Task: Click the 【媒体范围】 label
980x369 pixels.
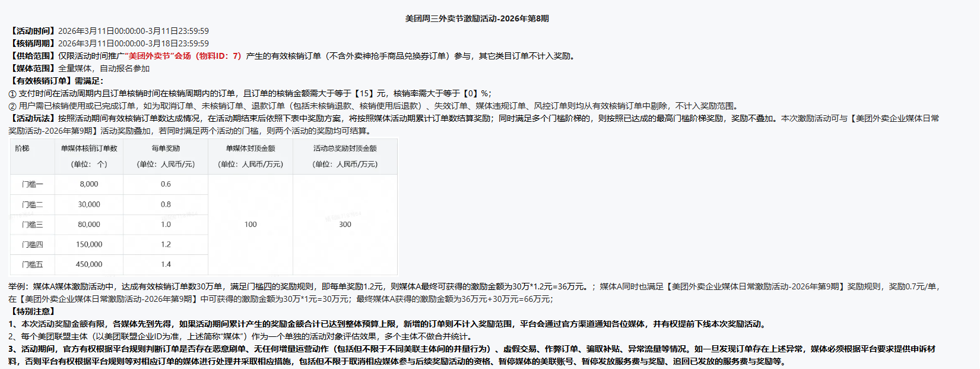Action: [x=33, y=68]
